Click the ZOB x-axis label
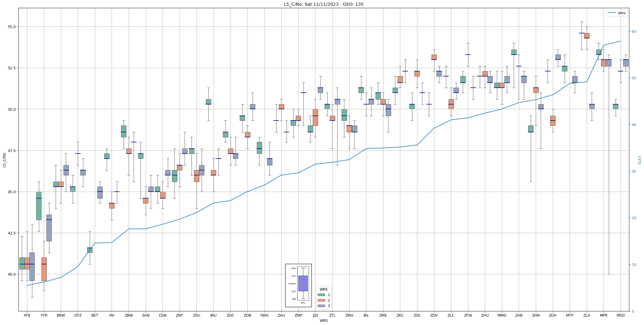This screenshot has width=644, height=325. pos(247,315)
